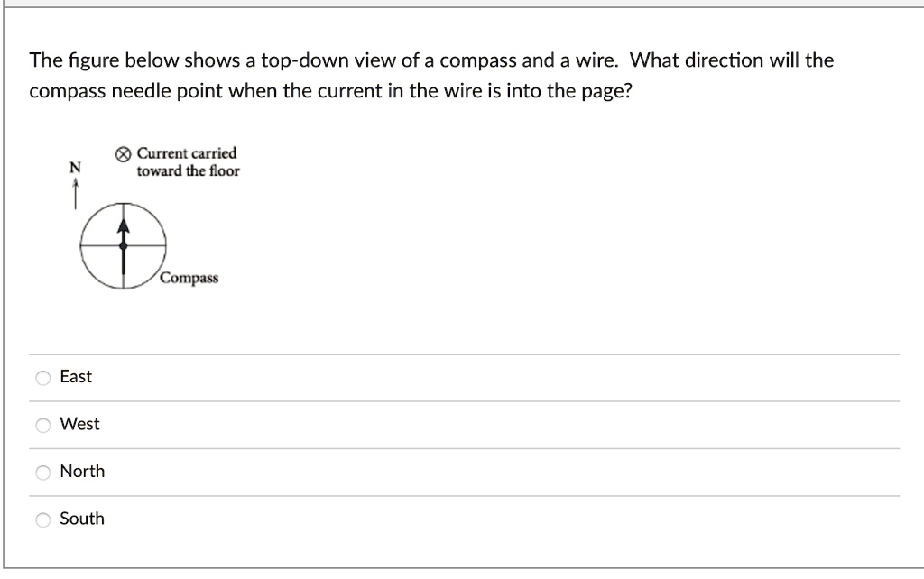
Task: Click the West answer label text
Action: 78,424
